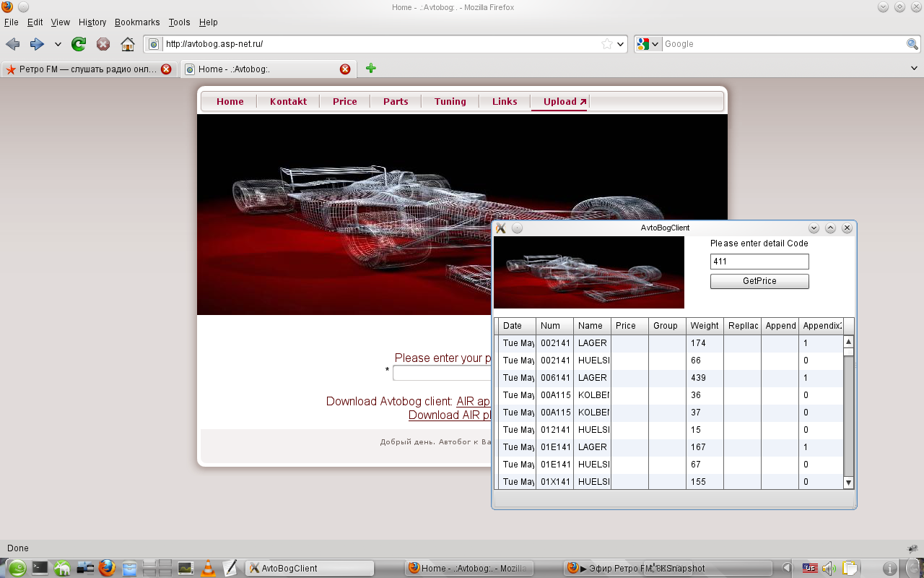Open the Edit menu
The width and height of the screenshot is (924, 578).
(35, 22)
